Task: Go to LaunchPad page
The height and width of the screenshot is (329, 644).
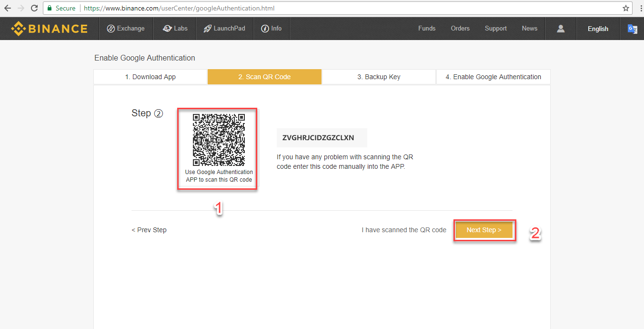Action: (224, 29)
